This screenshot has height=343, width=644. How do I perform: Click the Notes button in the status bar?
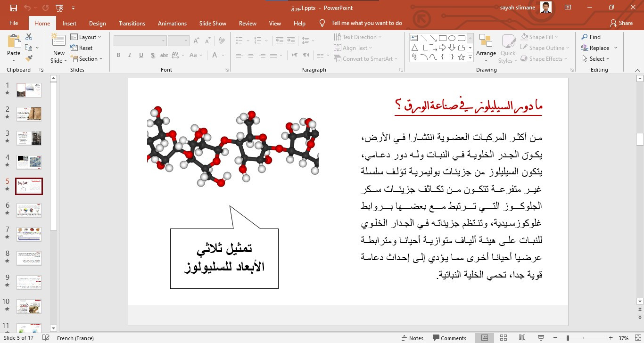[413, 338]
